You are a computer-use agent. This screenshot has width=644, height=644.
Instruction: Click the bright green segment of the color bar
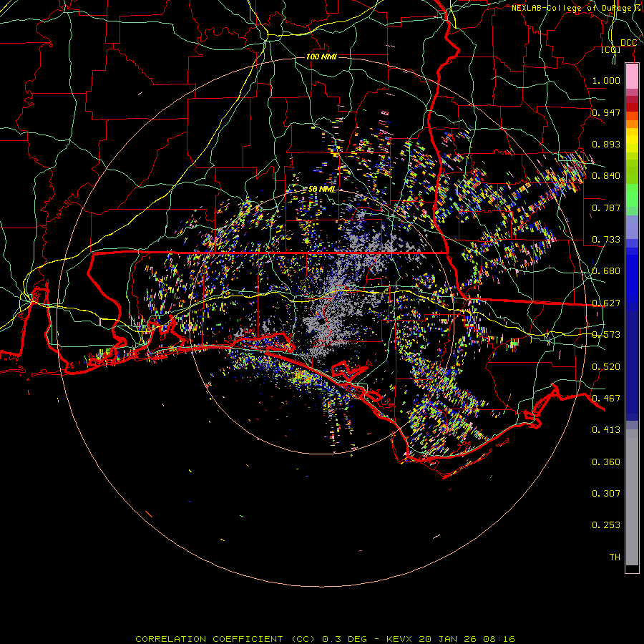[632, 195]
